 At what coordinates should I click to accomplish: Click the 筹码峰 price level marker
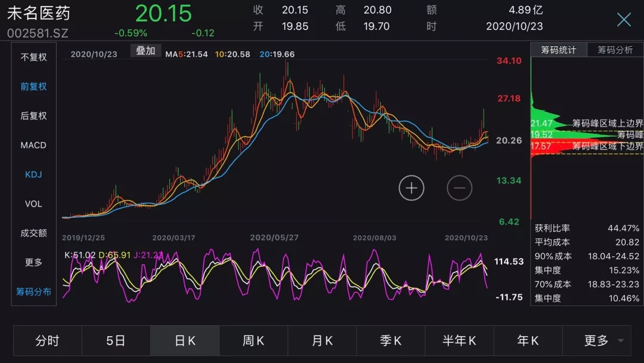[630, 135]
